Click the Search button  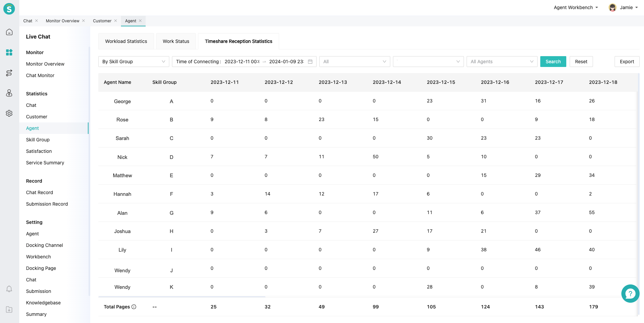553,62
